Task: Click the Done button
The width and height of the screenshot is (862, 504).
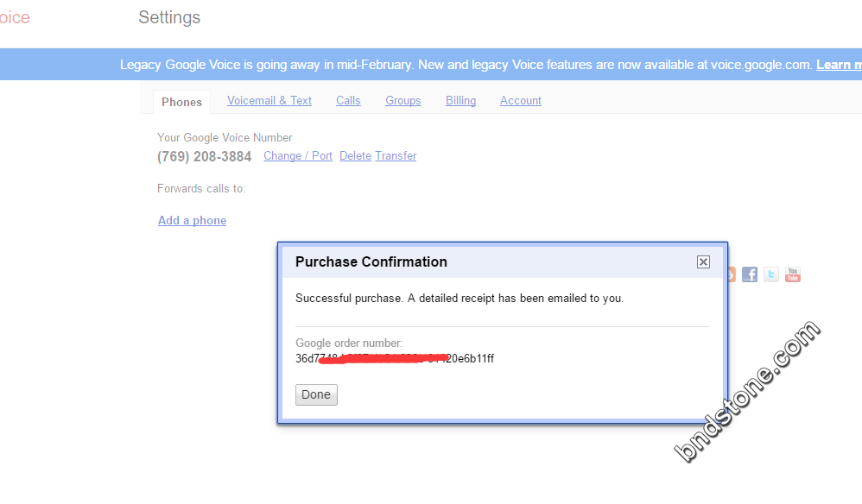Action: (x=316, y=394)
